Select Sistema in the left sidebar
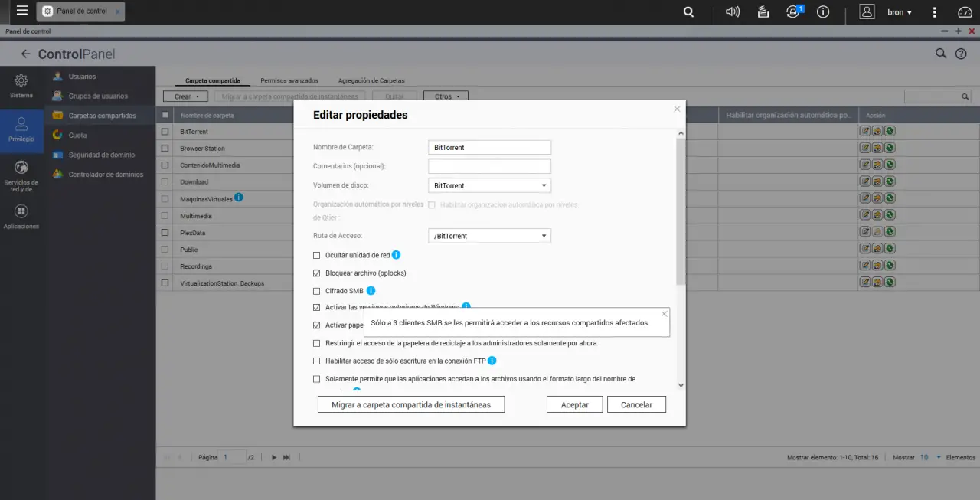 tap(21, 85)
